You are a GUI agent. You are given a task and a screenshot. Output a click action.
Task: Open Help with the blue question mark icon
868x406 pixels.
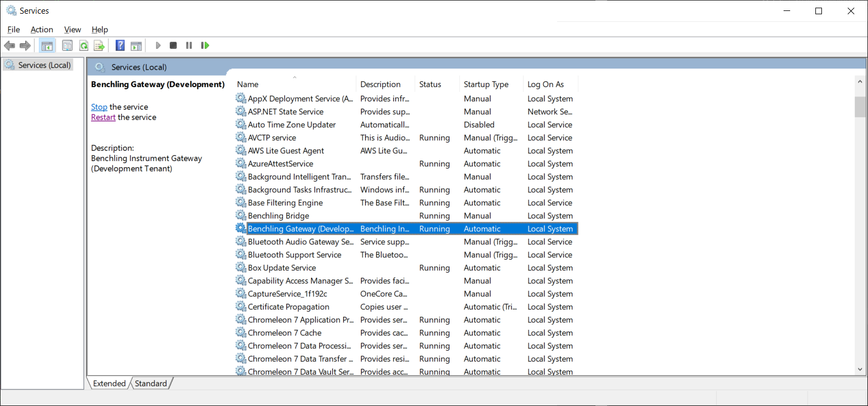click(120, 45)
